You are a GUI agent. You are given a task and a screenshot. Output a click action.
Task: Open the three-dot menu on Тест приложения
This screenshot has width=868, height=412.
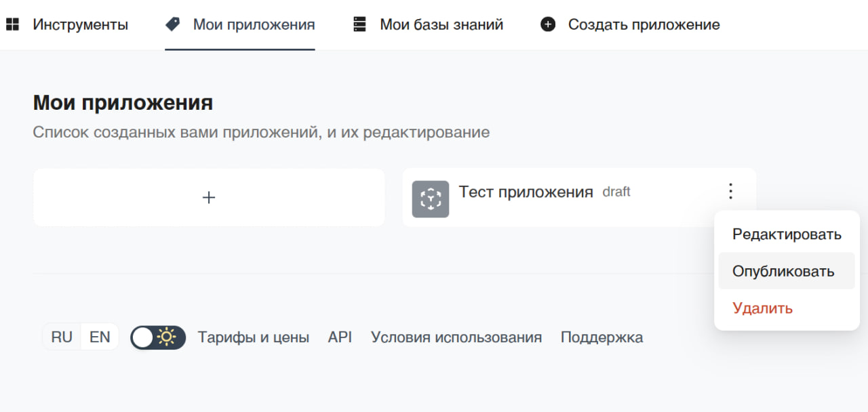point(730,192)
